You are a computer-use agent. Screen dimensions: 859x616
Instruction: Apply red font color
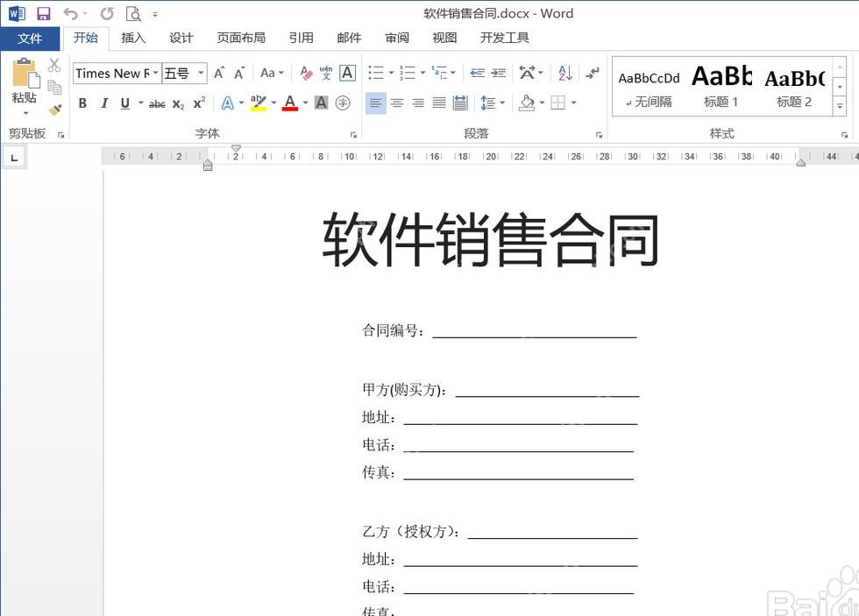pos(290,103)
